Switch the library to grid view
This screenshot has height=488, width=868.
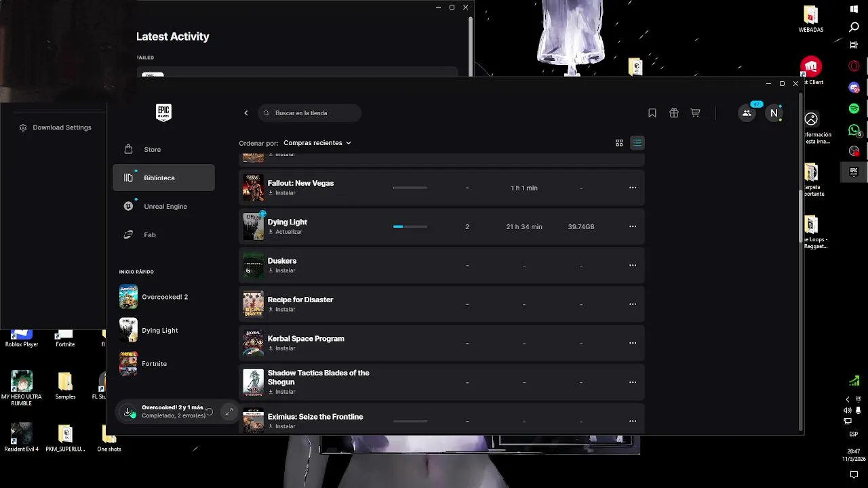coord(619,143)
